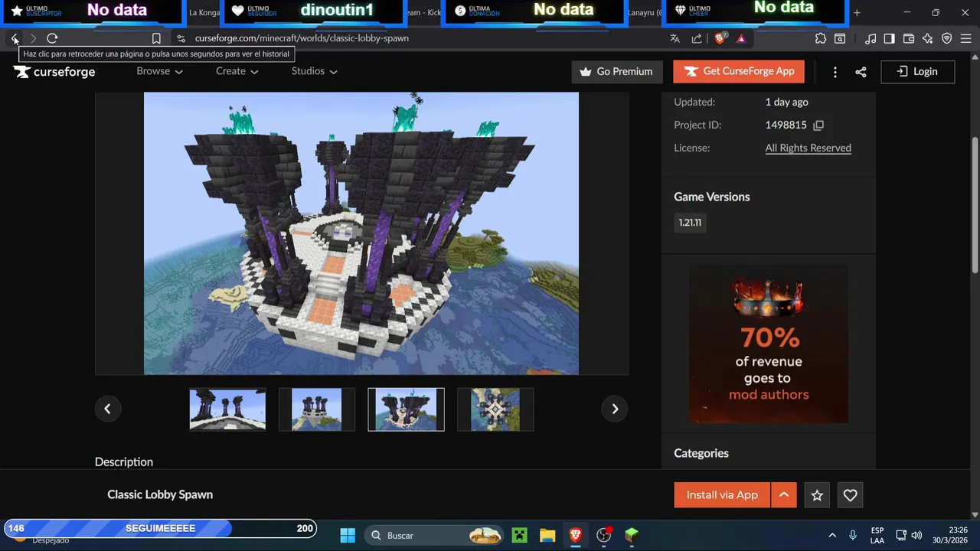Go back using the browser back arrow
The width and height of the screenshot is (980, 551).
[x=15, y=38]
